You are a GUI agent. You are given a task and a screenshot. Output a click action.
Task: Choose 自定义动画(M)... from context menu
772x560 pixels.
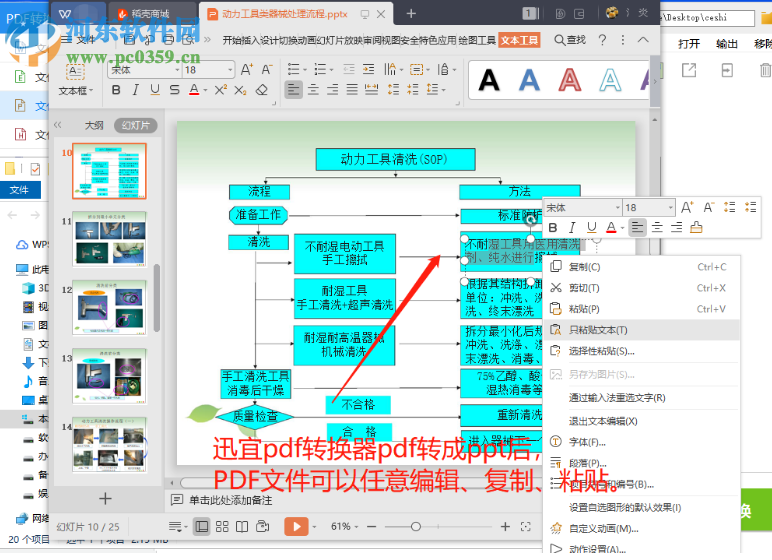(642, 528)
